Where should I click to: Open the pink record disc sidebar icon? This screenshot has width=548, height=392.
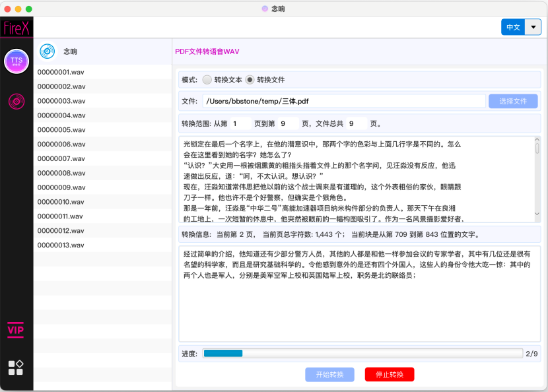click(17, 102)
